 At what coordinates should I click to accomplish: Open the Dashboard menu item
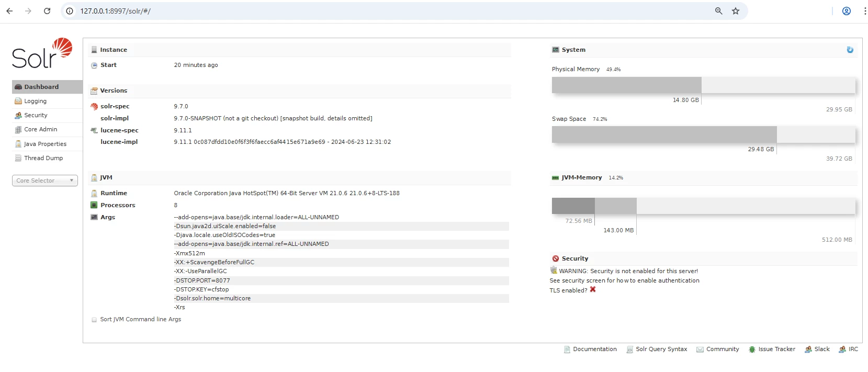click(47, 87)
